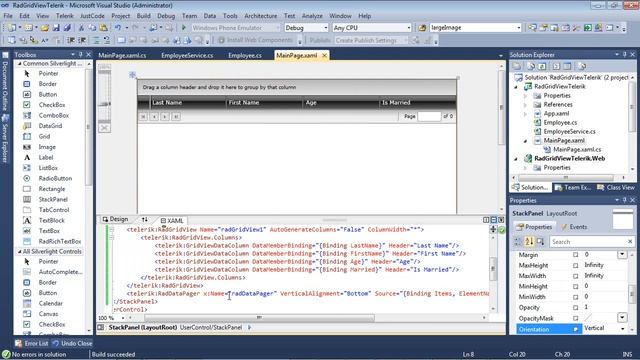Select the ListBox toolbox item
Image resolution: width=640 pixels, height=360 pixels.
(x=48, y=168)
